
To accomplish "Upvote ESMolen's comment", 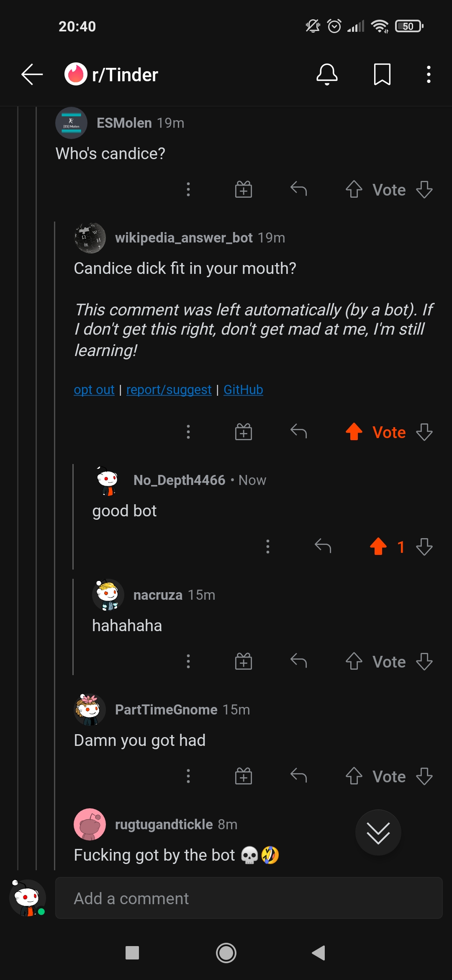I will pos(354,190).
